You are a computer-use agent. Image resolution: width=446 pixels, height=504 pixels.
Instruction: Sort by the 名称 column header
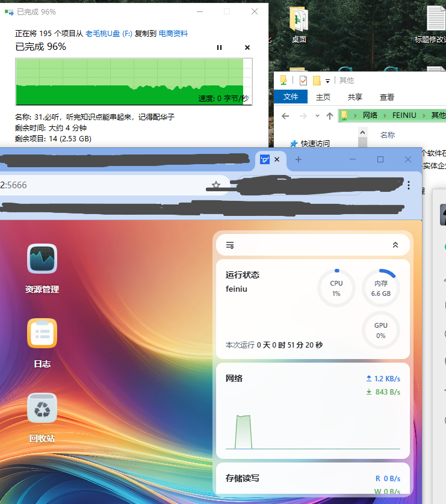pos(388,135)
